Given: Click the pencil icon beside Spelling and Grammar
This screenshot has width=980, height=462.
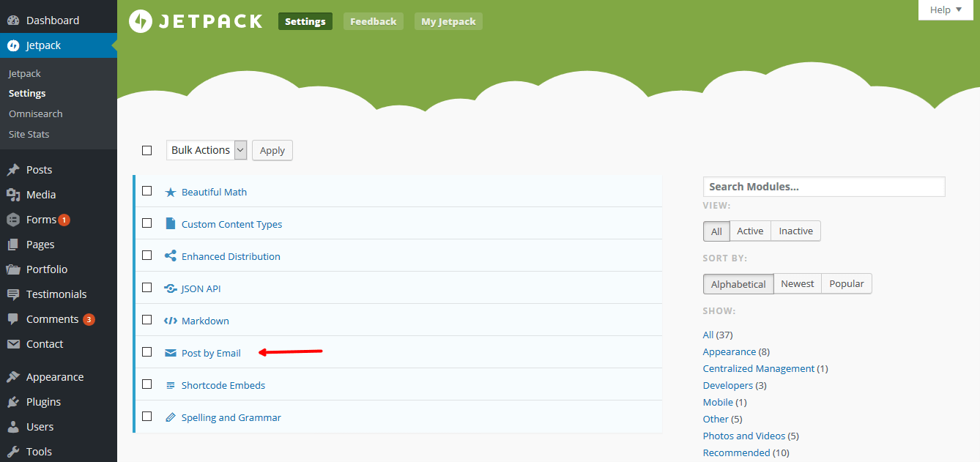Looking at the screenshot, I should pyautogui.click(x=171, y=417).
